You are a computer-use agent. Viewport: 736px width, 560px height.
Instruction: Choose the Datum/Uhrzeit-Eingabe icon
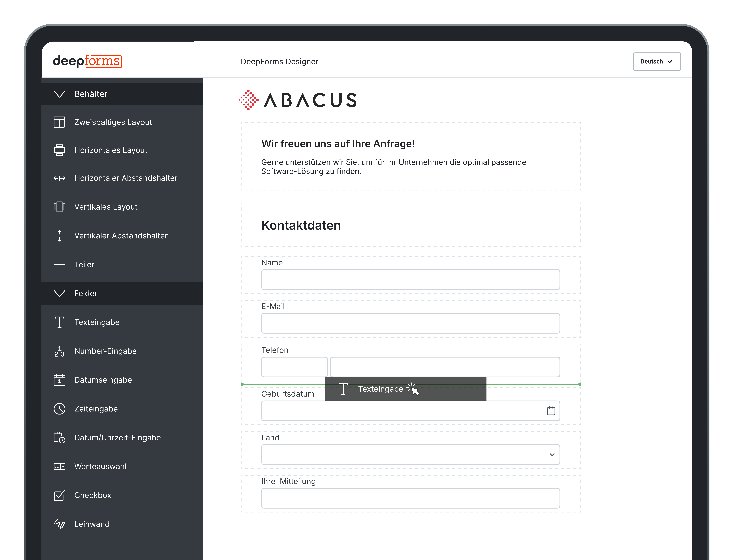click(59, 438)
